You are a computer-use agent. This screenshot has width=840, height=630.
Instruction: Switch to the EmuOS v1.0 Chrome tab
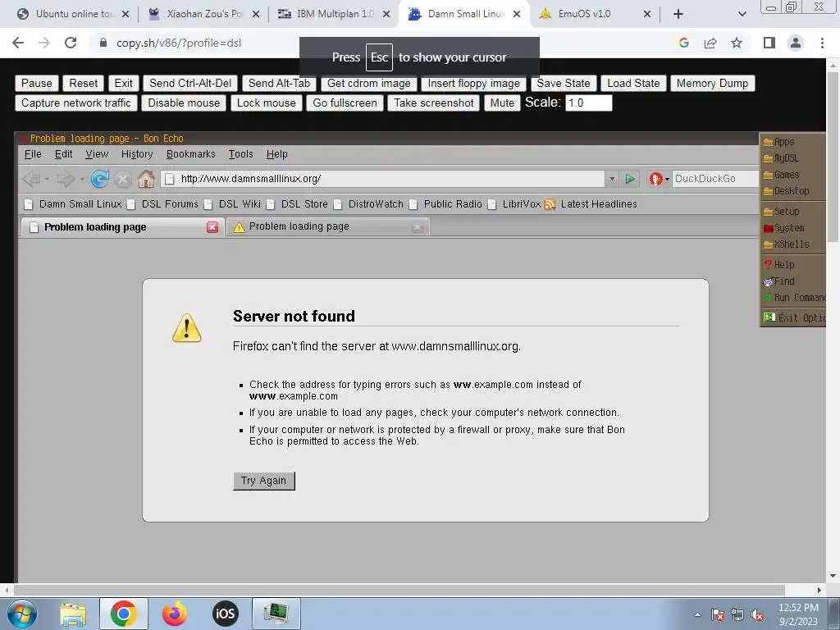(595, 14)
